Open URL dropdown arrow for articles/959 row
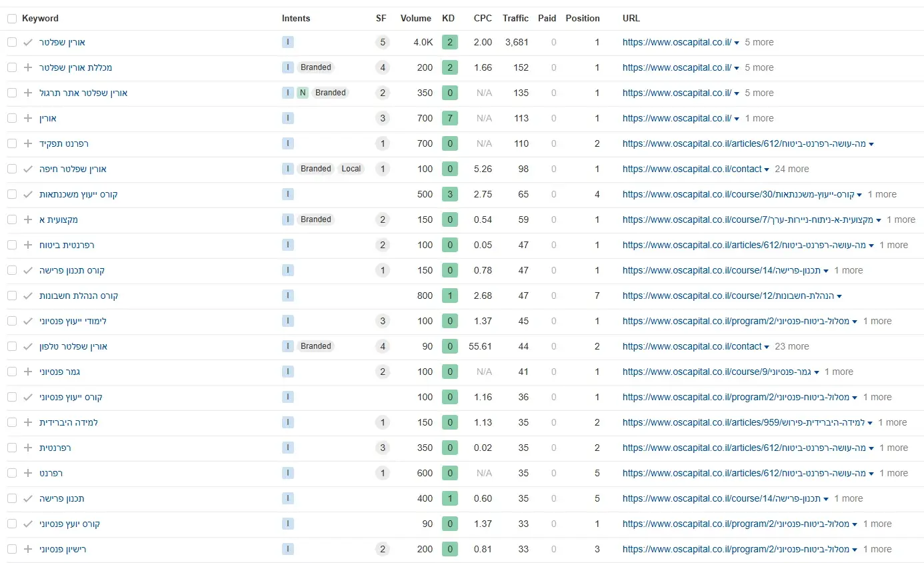The height and width of the screenshot is (563, 924). (x=870, y=423)
